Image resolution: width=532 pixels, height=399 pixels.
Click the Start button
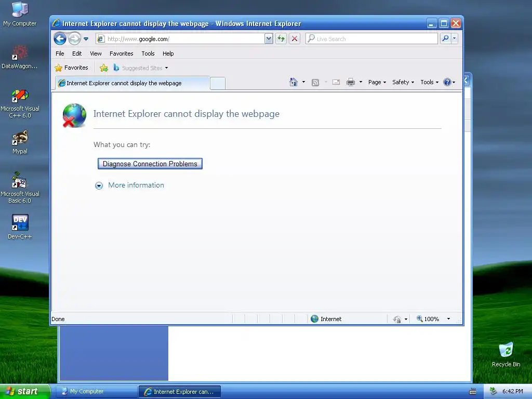click(24, 391)
